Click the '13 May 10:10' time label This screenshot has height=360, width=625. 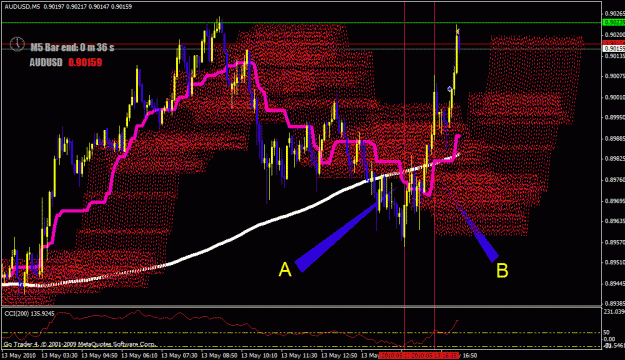click(x=259, y=355)
